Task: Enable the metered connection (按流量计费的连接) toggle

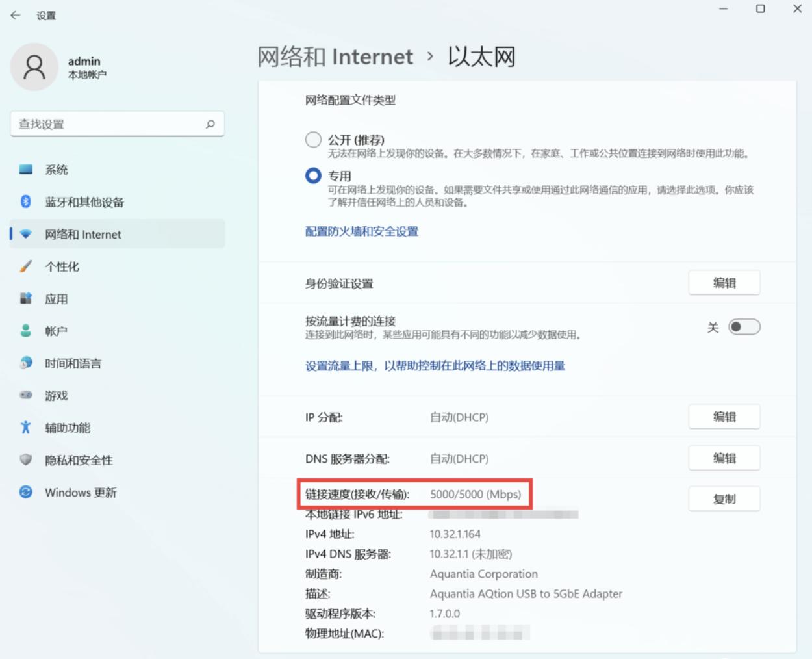Action: (744, 327)
